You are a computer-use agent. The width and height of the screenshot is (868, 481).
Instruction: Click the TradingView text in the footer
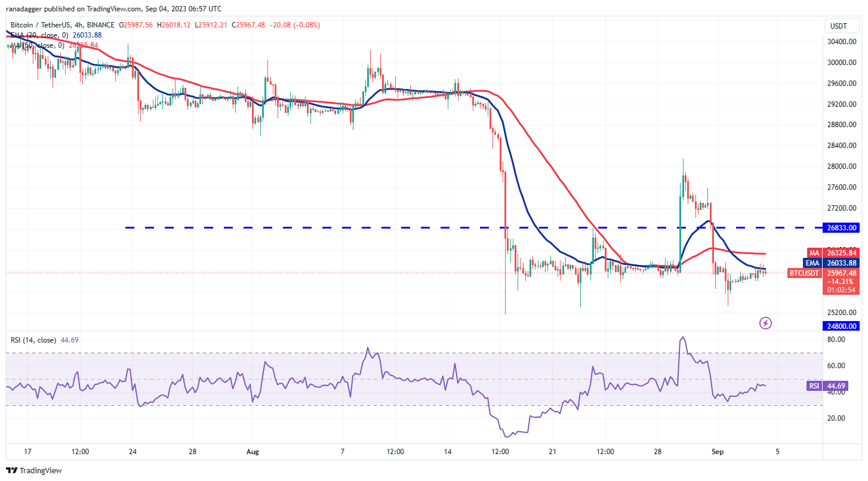point(41,470)
